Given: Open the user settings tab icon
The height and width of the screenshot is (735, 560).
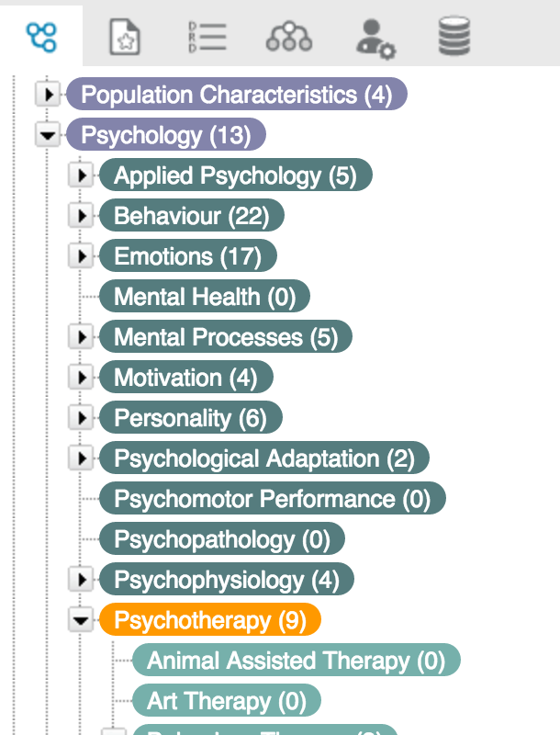Looking at the screenshot, I should coord(375,39).
